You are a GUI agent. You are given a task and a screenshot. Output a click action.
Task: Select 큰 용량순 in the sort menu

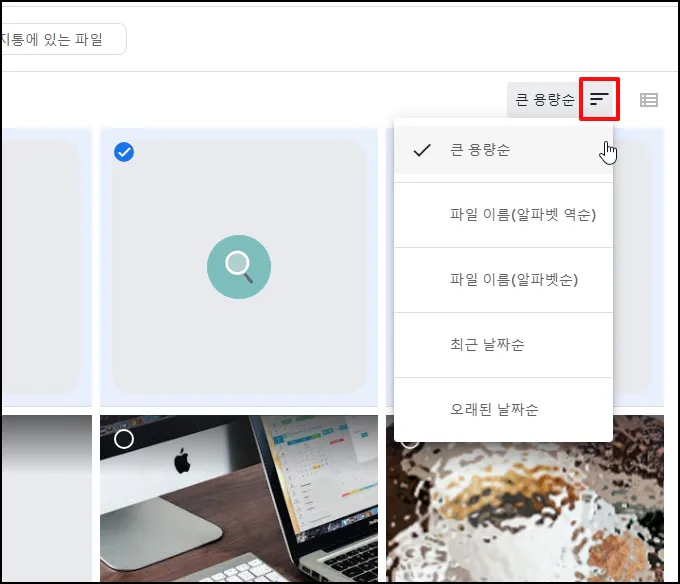(503, 150)
